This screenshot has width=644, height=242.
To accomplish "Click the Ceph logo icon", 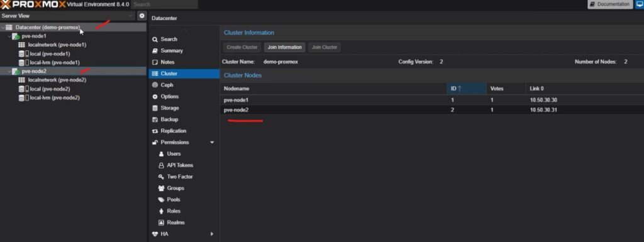I will [x=155, y=85].
